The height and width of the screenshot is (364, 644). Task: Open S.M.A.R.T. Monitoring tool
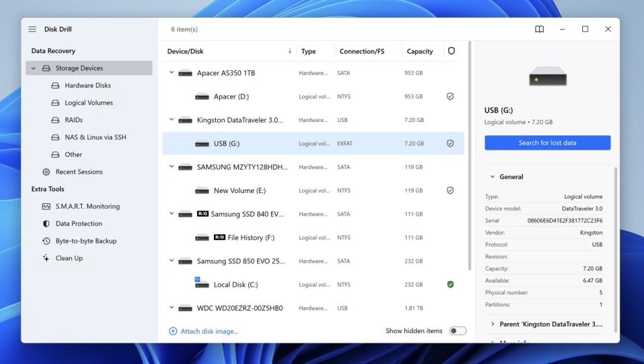(87, 206)
